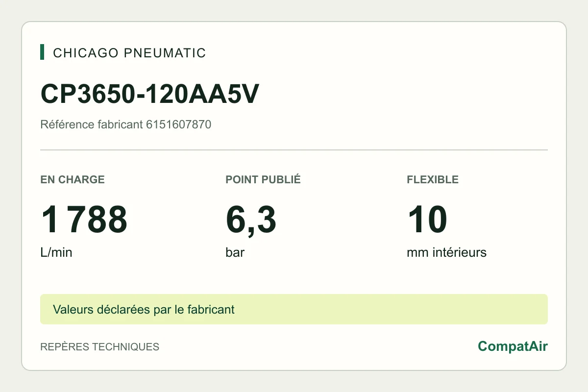Image resolution: width=588 pixels, height=392 pixels.
Task: Click the CP3650-120AA5V model heading
Action: [x=149, y=94]
